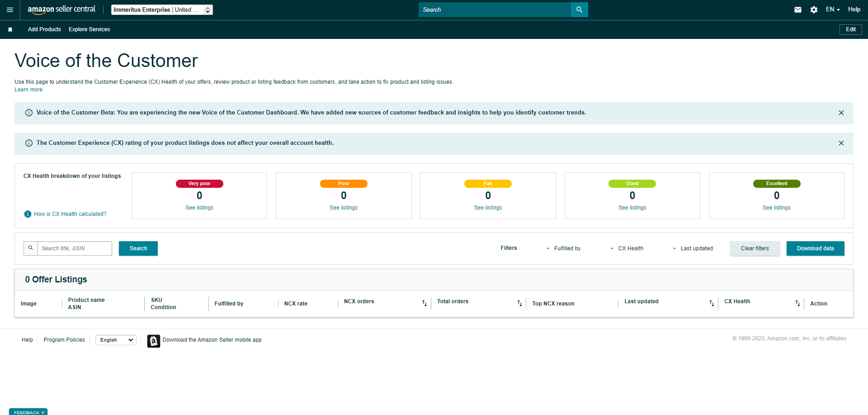Sort by NCX orders column arrows

425,303
